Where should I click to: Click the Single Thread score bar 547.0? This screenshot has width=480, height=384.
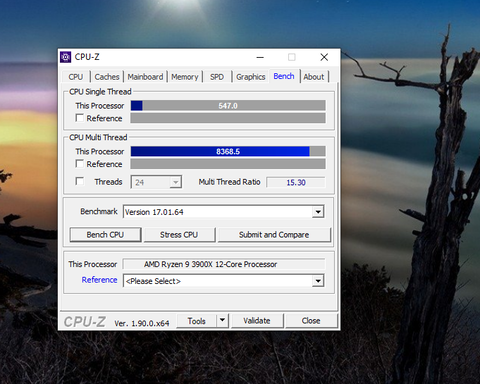click(x=228, y=106)
